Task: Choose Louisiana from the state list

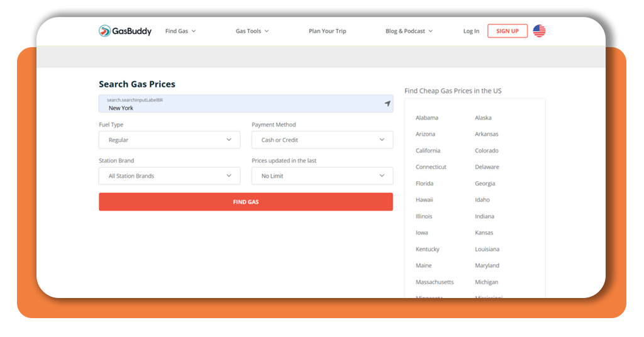Action: click(487, 249)
